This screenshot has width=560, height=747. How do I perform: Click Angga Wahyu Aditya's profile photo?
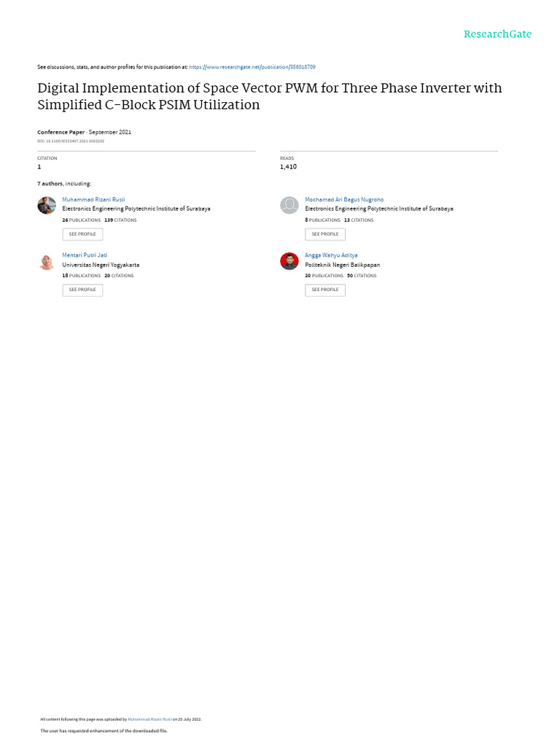[x=289, y=262]
